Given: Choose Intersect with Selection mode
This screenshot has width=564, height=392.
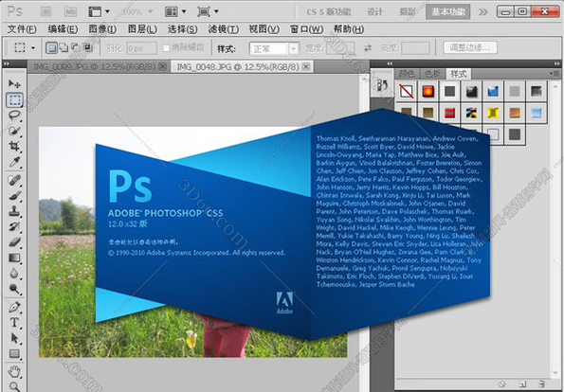Looking at the screenshot, I should click(x=87, y=47).
